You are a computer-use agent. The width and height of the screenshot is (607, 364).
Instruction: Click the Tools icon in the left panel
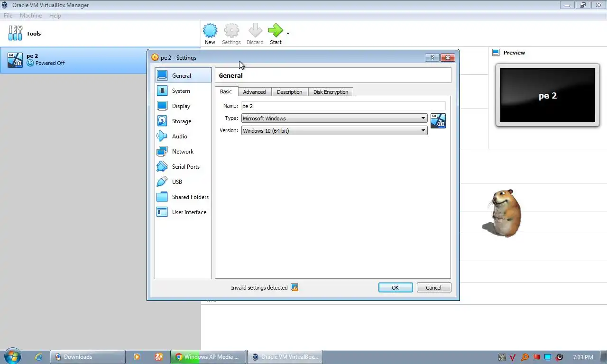tap(15, 33)
